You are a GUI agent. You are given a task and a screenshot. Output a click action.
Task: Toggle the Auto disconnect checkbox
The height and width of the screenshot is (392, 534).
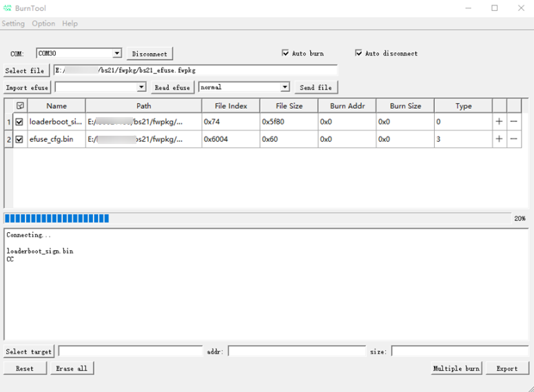[358, 53]
